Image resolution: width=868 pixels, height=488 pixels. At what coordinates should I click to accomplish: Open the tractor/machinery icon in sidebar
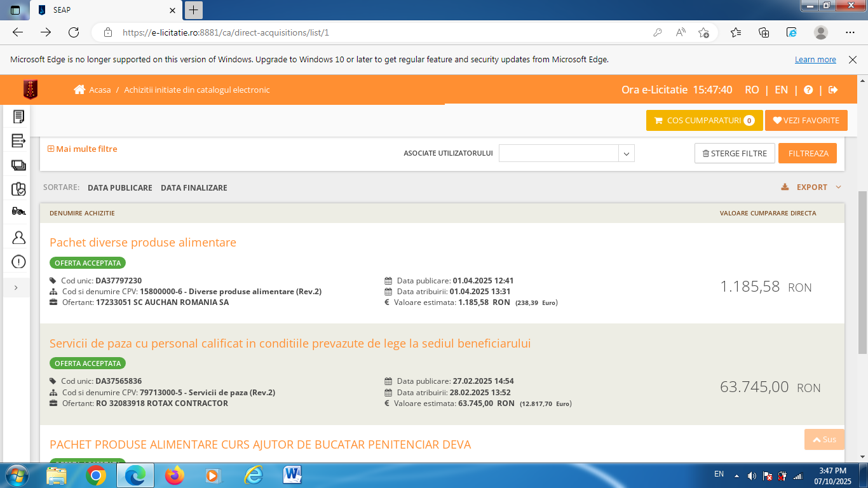point(18,212)
